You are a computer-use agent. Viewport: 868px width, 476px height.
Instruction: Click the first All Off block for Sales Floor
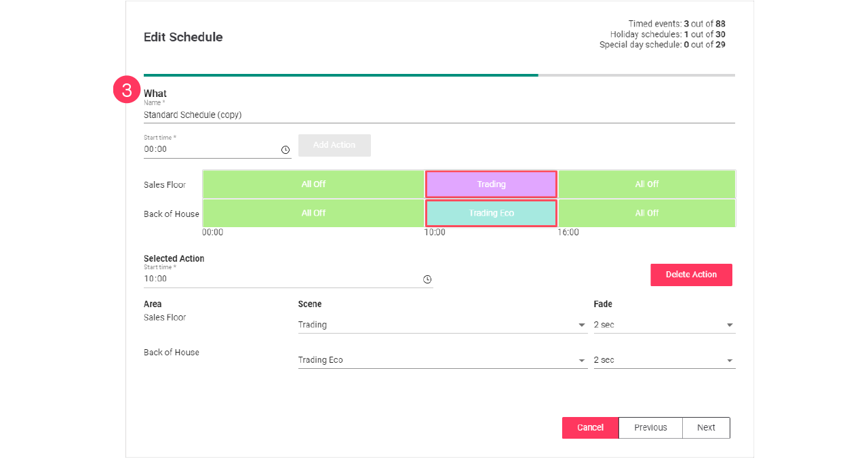tap(313, 184)
